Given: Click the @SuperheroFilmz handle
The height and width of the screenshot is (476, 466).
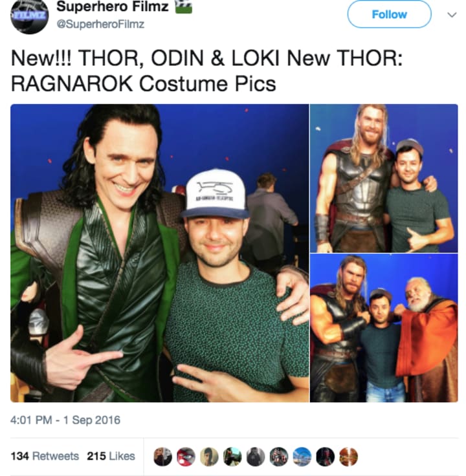Looking at the screenshot, I should pyautogui.click(x=100, y=24).
